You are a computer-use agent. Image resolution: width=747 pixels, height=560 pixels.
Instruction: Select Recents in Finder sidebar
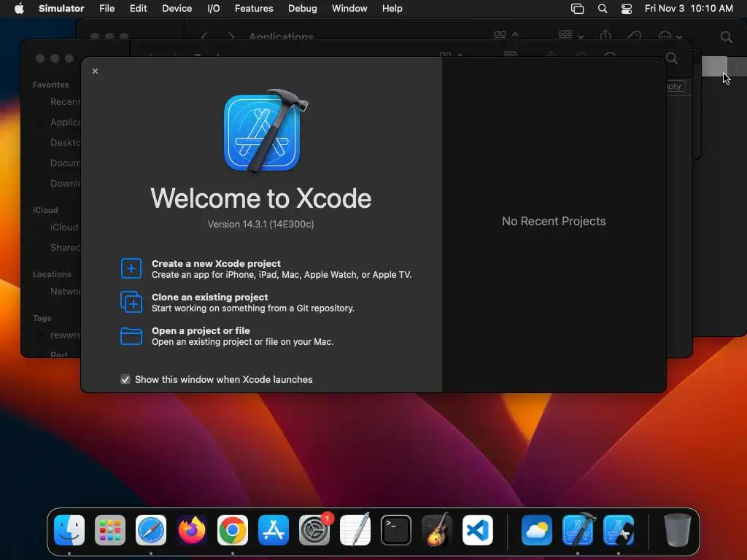(65, 102)
